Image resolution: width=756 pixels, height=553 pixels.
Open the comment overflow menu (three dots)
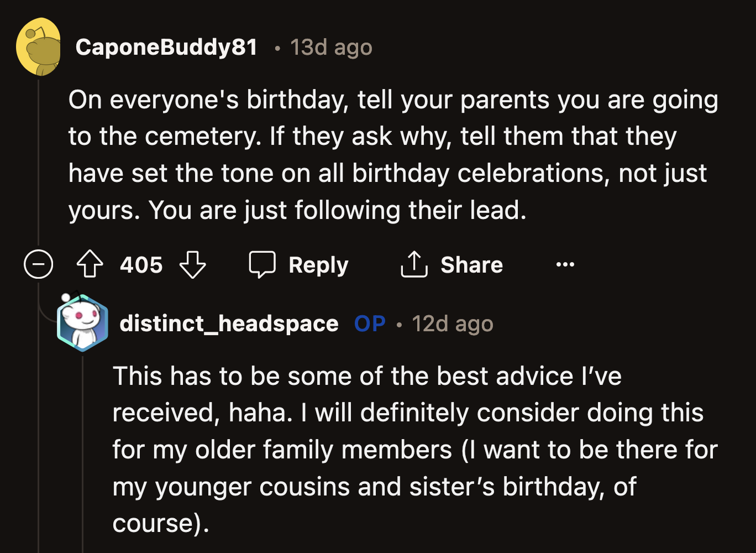pos(565,264)
